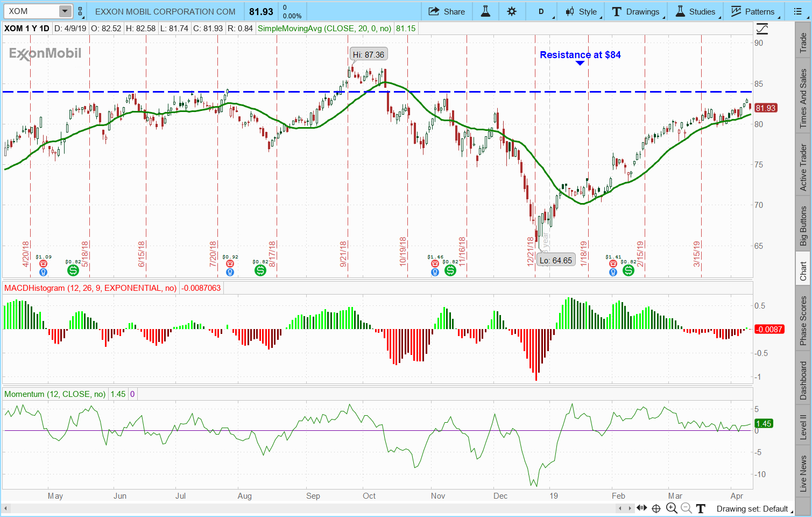The height and width of the screenshot is (517, 812).
Task: Click the XOM symbol input field
Action: click(x=31, y=11)
